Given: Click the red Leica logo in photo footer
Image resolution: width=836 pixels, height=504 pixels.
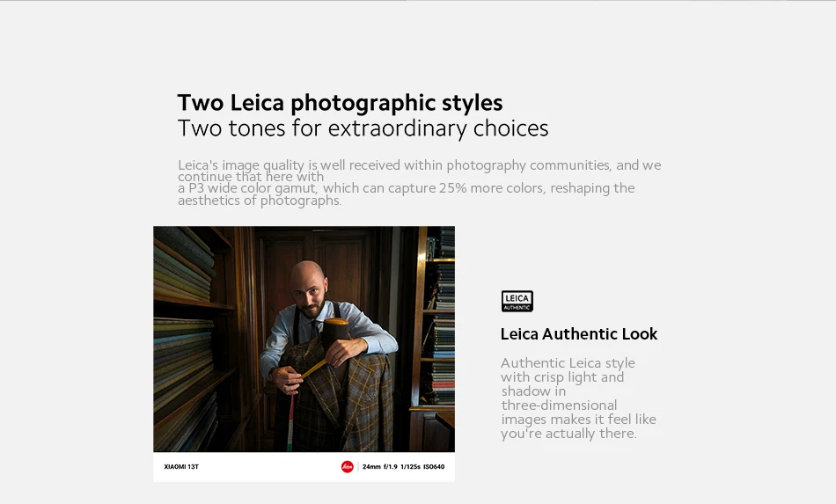Looking at the screenshot, I should pos(347,467).
